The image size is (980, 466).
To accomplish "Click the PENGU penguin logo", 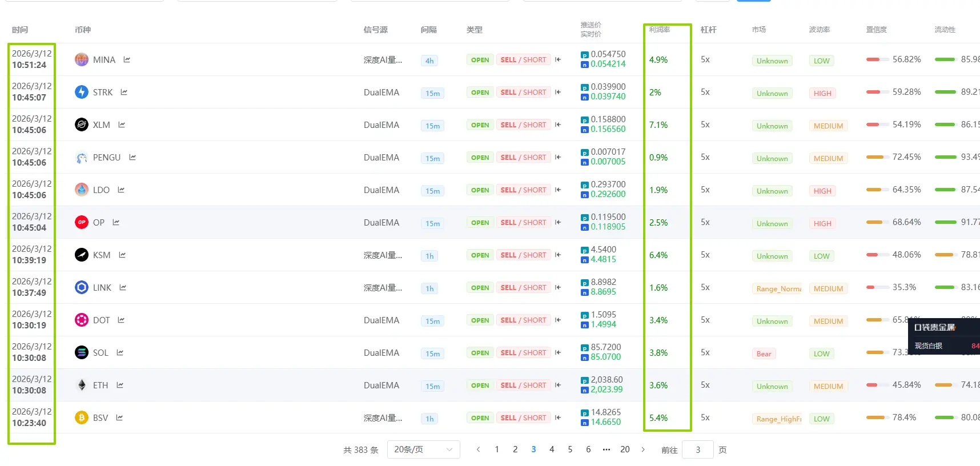I will click(x=82, y=157).
